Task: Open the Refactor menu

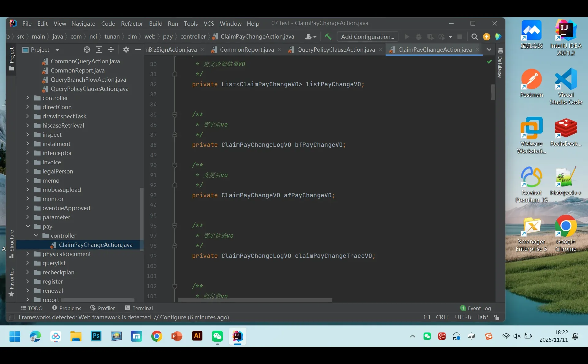Action: (x=132, y=24)
